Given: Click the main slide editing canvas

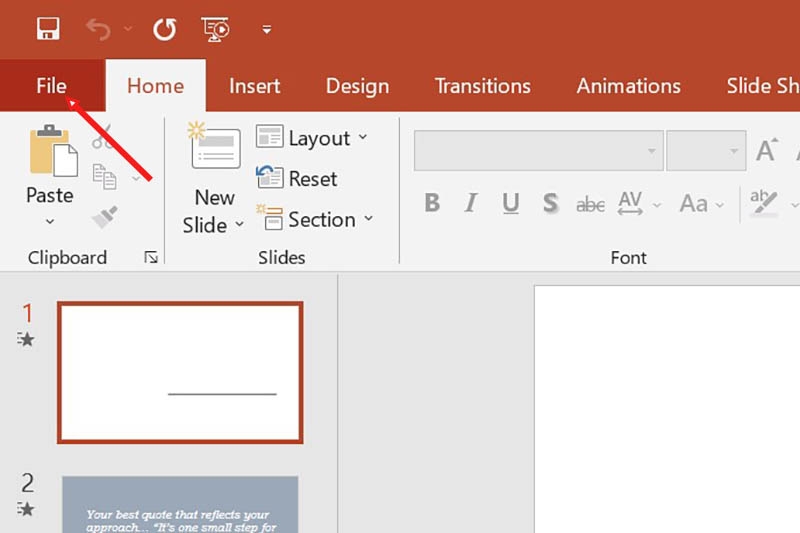Looking at the screenshot, I should coord(667,409).
